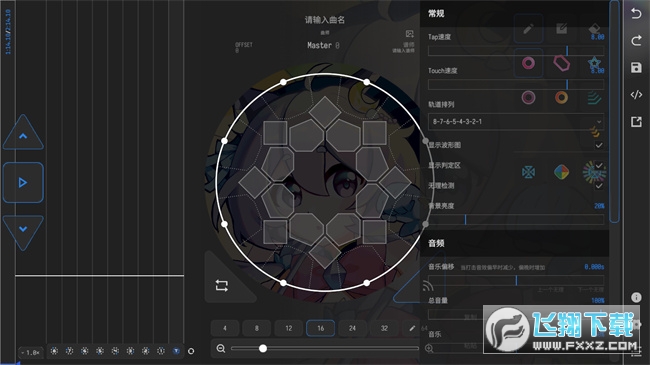This screenshot has width=650, height=365.
Task: Adjust the Touch速度 slider
Action: 516,85
